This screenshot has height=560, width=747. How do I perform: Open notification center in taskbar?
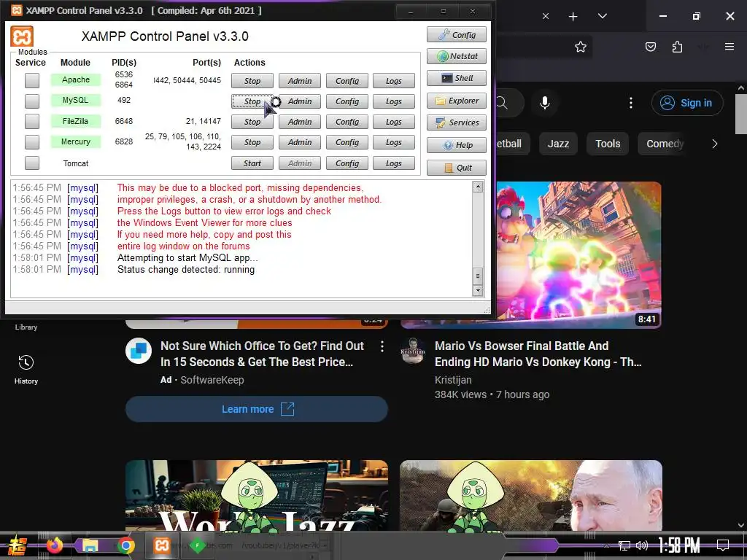coord(723,545)
